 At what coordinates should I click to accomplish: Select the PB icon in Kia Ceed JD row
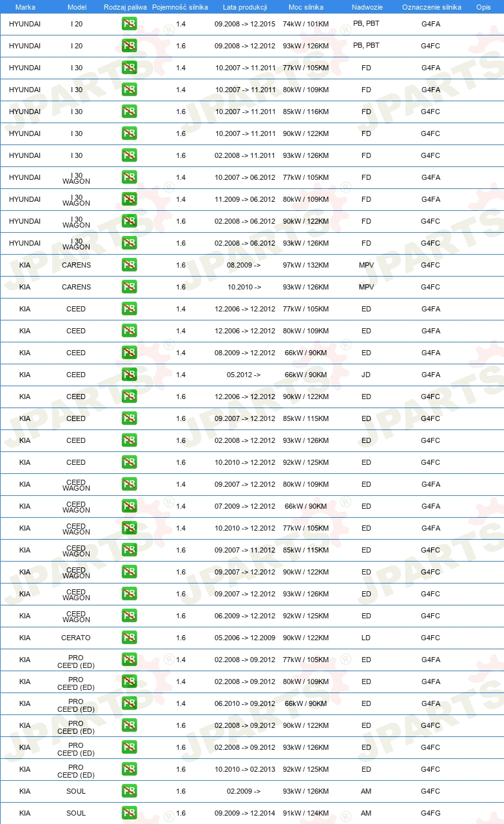129,375
